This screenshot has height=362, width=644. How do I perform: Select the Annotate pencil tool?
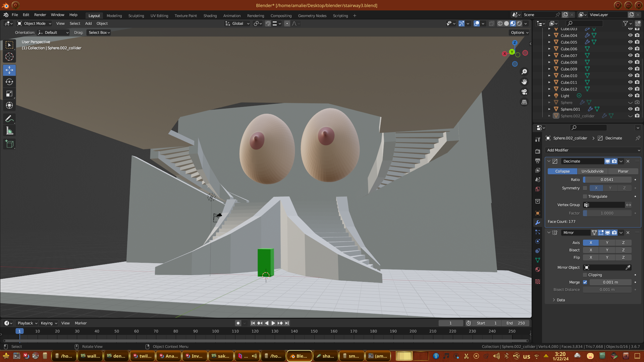pyautogui.click(x=9, y=119)
